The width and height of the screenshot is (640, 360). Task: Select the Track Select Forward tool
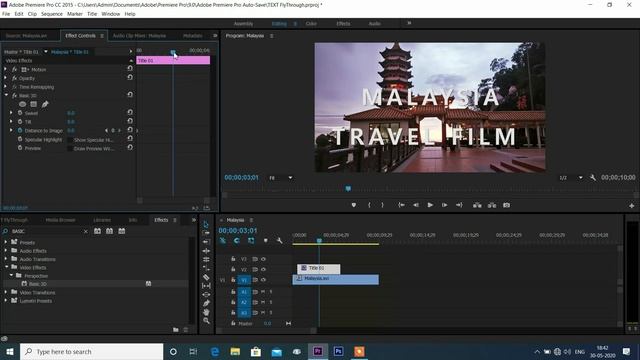(x=206, y=233)
